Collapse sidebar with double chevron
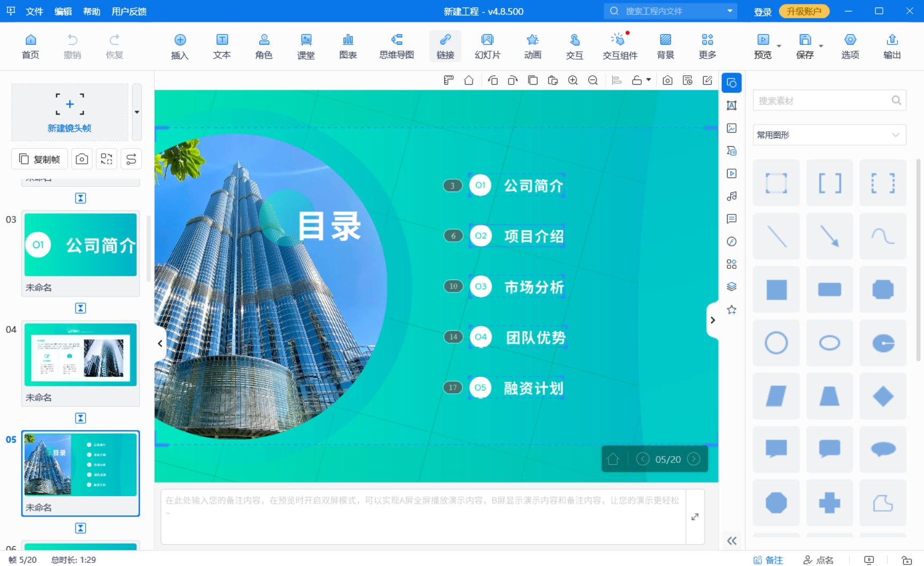This screenshot has width=924, height=566. [x=731, y=541]
